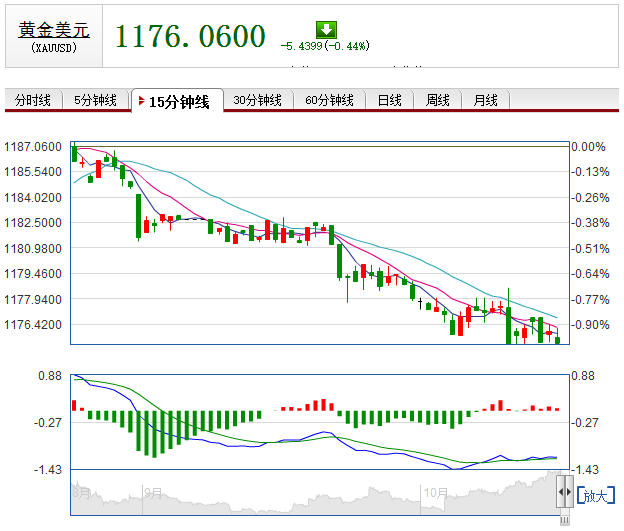
Task: Click the 1176.0600 current price value
Action: coord(190,36)
